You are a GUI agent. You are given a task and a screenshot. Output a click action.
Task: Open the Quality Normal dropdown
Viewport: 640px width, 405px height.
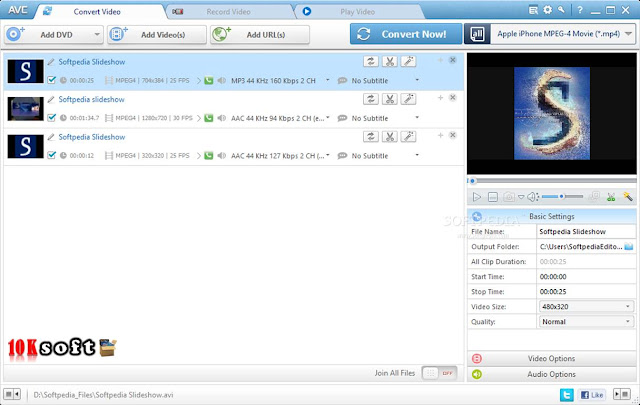point(586,322)
